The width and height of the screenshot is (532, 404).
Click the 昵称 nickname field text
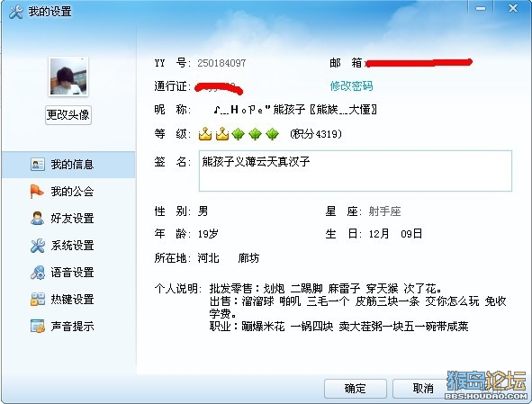295,110
